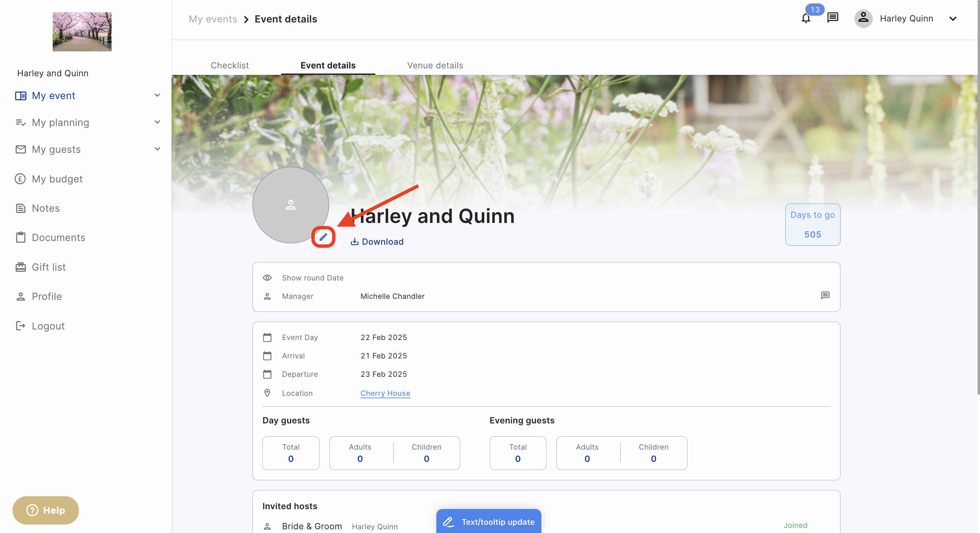
Task: Click the Download link
Action: point(377,242)
